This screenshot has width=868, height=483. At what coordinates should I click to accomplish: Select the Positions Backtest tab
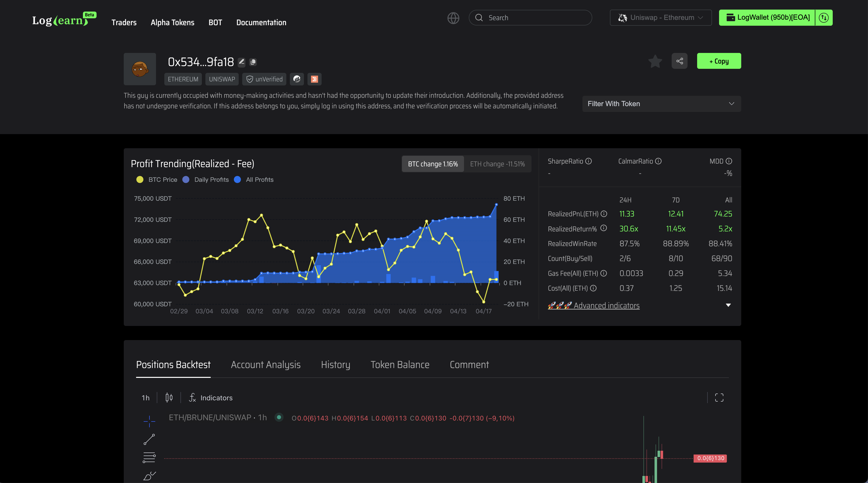173,365
